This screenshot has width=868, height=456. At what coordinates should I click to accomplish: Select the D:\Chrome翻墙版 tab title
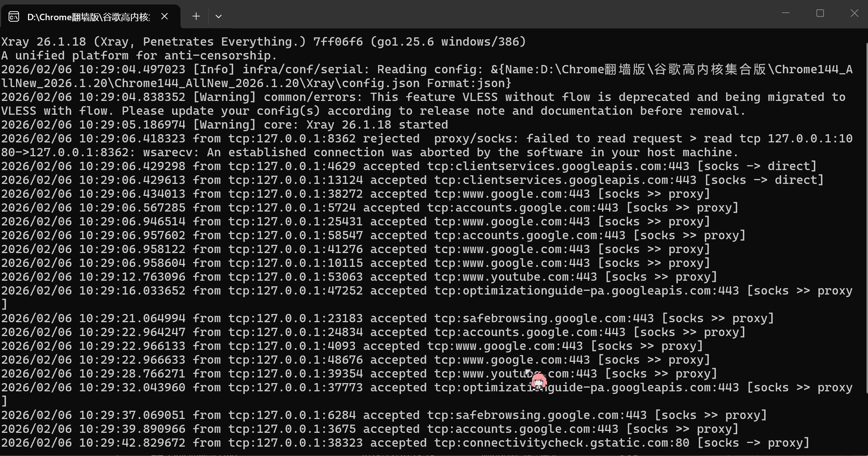tap(88, 17)
